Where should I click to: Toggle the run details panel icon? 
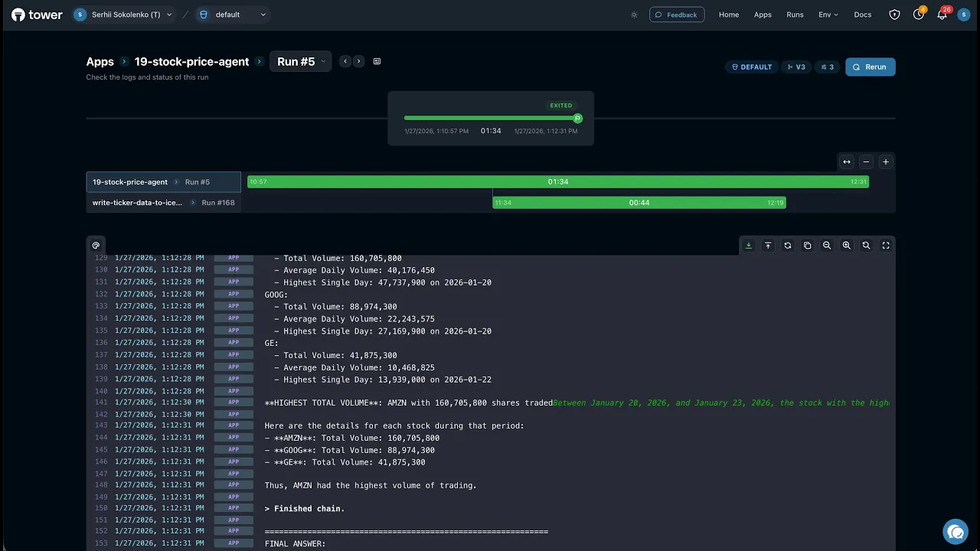(377, 61)
